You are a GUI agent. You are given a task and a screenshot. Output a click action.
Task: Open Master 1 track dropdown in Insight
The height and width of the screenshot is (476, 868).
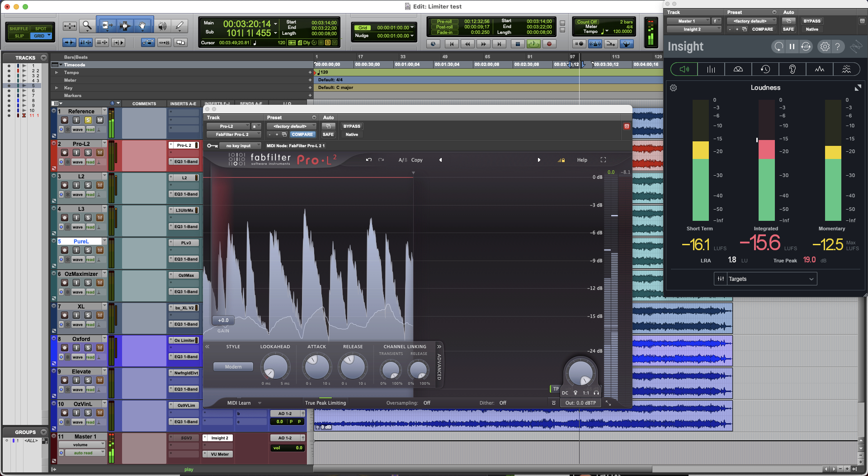[x=688, y=21]
